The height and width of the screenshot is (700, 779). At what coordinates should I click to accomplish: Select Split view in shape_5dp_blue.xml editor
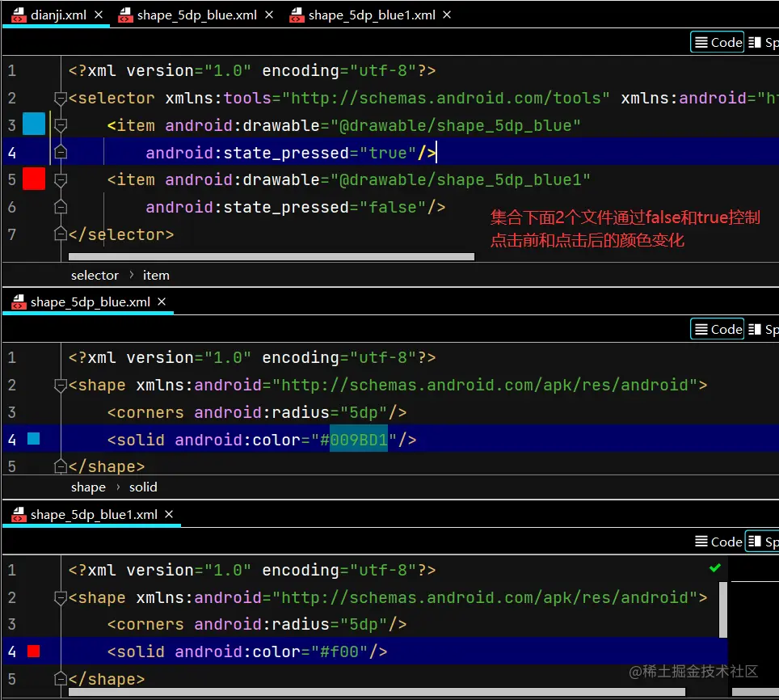[x=763, y=329]
